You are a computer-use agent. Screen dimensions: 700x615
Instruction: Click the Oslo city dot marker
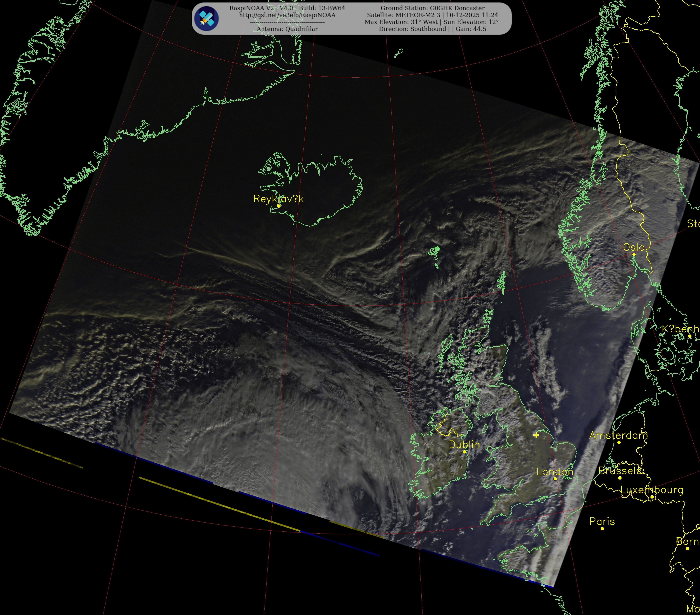coord(634,254)
